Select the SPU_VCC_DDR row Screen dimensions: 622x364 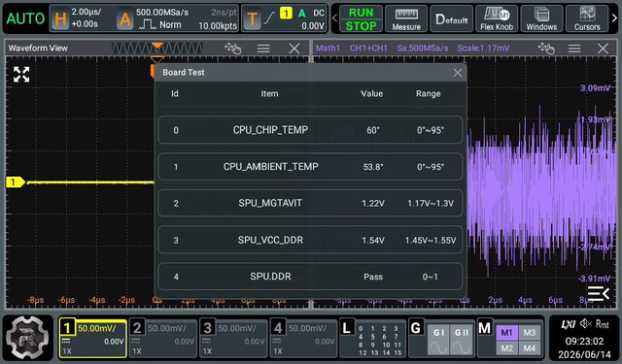click(310, 240)
